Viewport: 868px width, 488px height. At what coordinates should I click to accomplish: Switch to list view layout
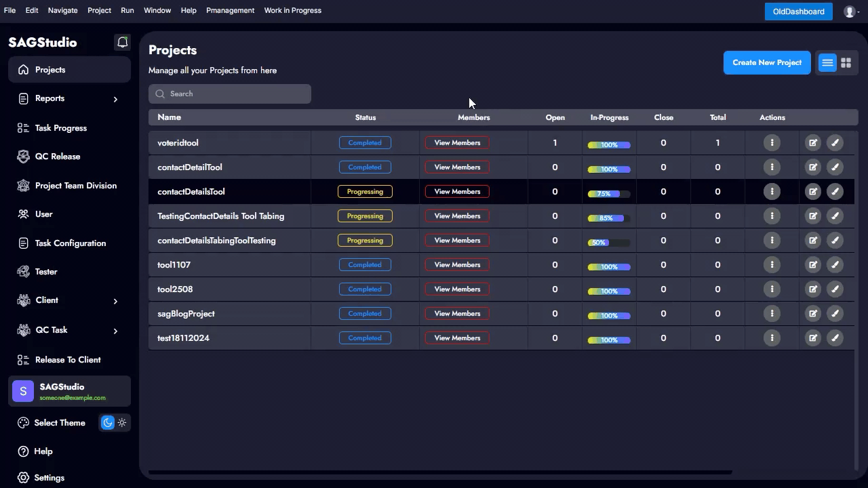tap(827, 63)
